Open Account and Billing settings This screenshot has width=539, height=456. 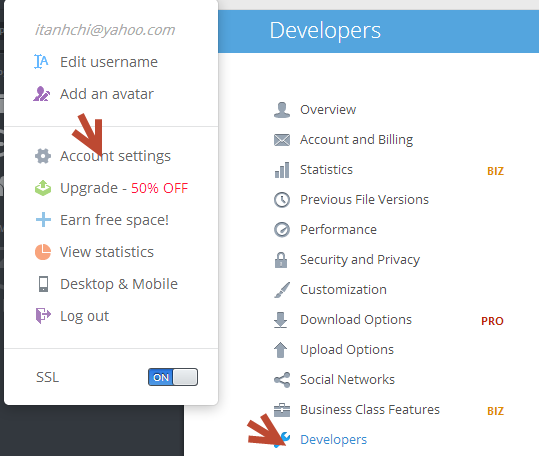[x=356, y=140]
